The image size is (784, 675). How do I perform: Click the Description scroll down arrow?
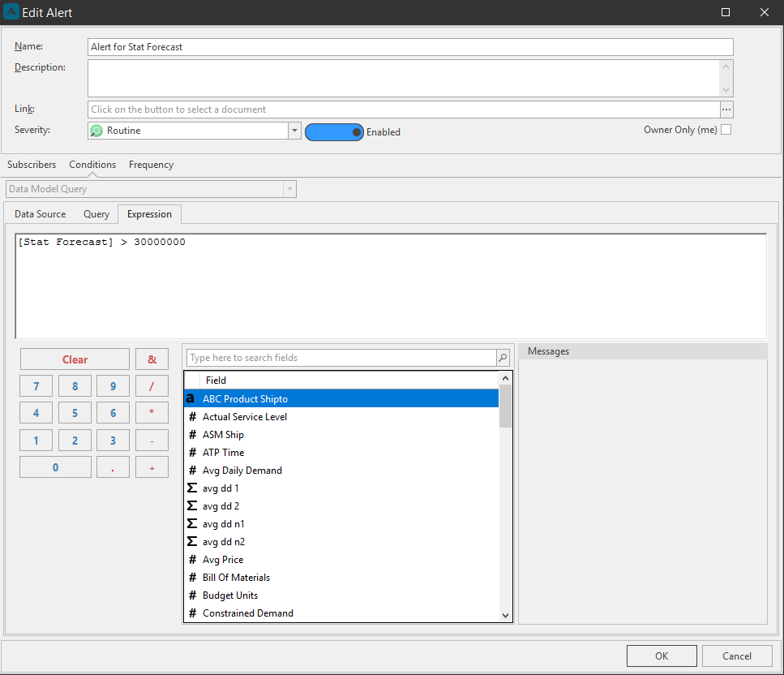(726, 90)
